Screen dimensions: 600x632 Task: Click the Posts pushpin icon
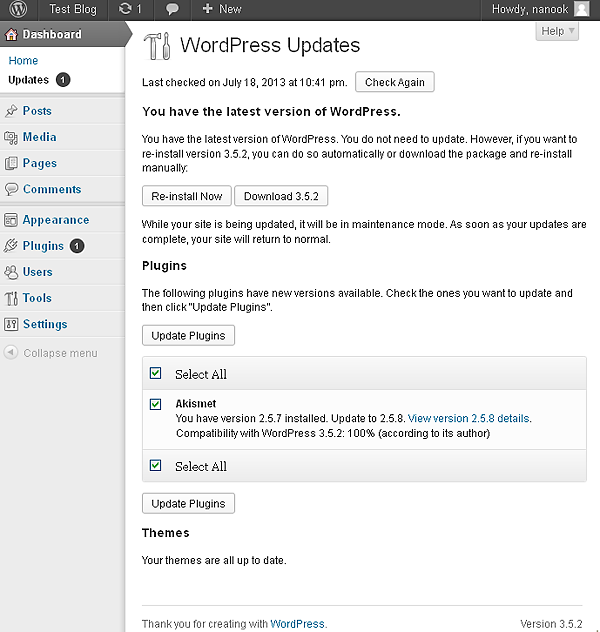pos(11,110)
